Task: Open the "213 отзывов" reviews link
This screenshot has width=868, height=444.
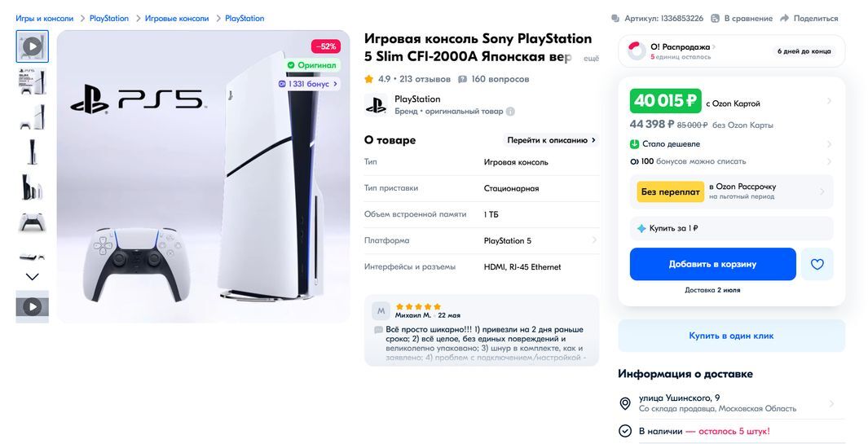Action: [x=425, y=79]
